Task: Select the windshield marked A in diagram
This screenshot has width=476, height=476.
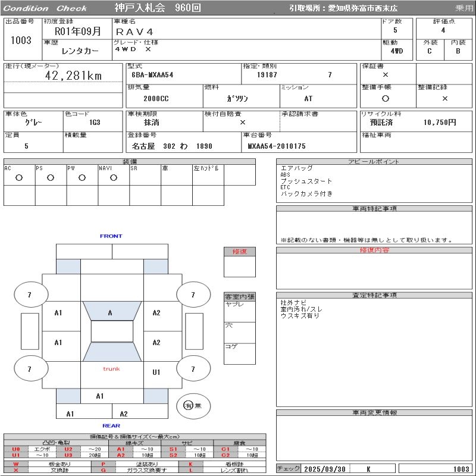Action: pyautogui.click(x=110, y=312)
